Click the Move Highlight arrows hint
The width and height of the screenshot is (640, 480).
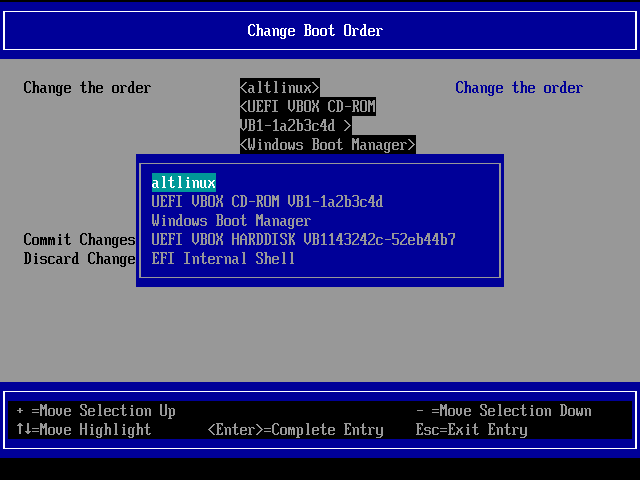pos(84,429)
